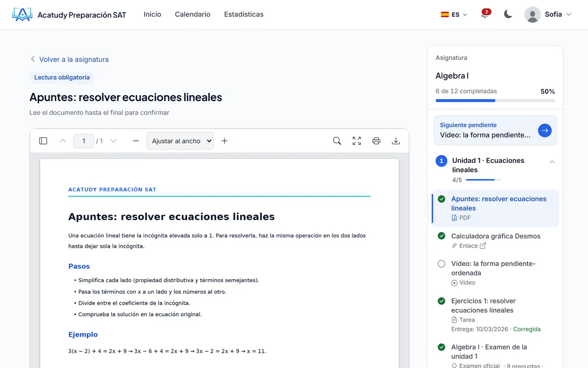Open Sofía user menu chevron
588x368 pixels.
[x=569, y=14]
